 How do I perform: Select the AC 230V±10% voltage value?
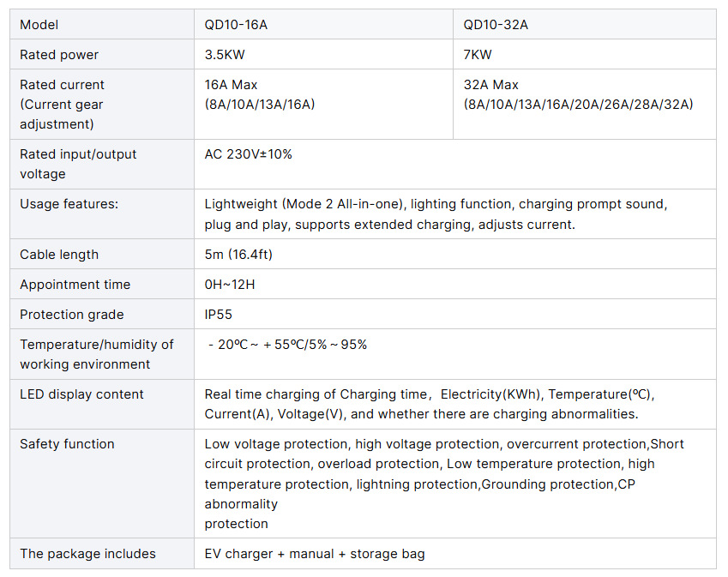249,154
